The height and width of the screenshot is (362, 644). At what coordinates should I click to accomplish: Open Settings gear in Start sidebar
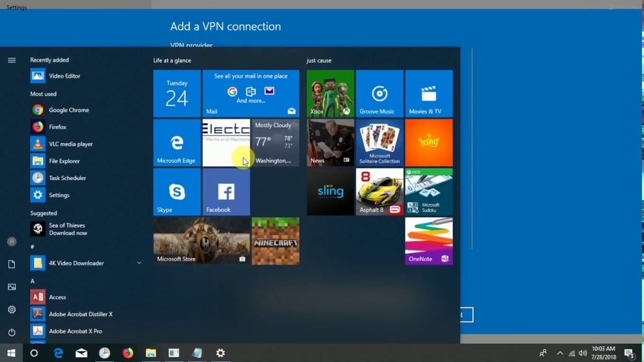tap(12, 310)
